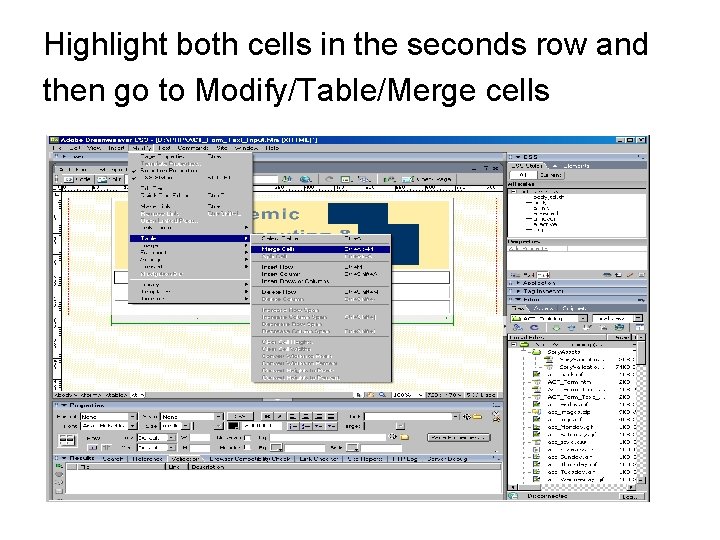This screenshot has height=540, width=720.
Task: Click the Align center icon in Properties
Action: (305, 416)
